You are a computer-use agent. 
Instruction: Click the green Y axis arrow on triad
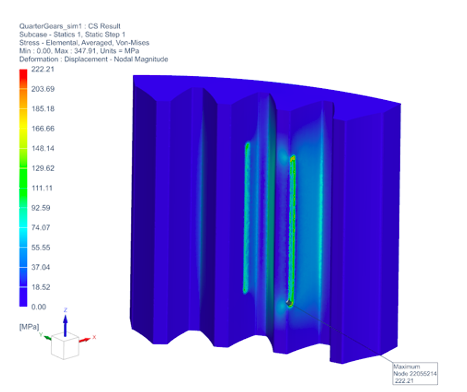(x=47, y=338)
